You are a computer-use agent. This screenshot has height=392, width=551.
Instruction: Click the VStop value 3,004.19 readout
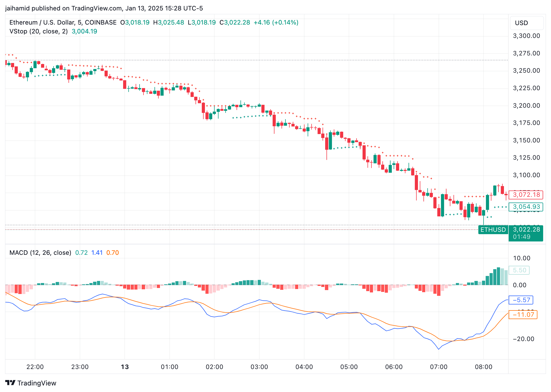(x=84, y=31)
